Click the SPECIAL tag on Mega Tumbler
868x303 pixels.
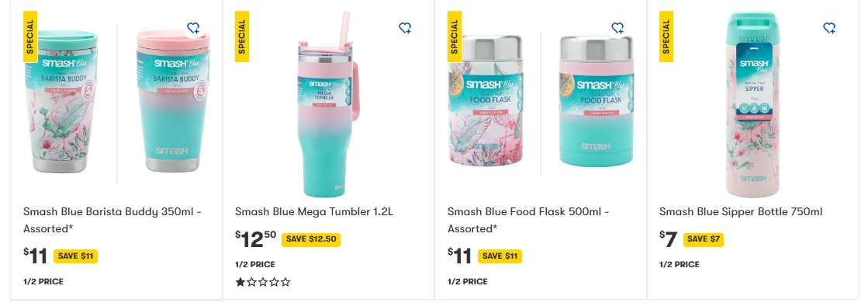pos(242,37)
